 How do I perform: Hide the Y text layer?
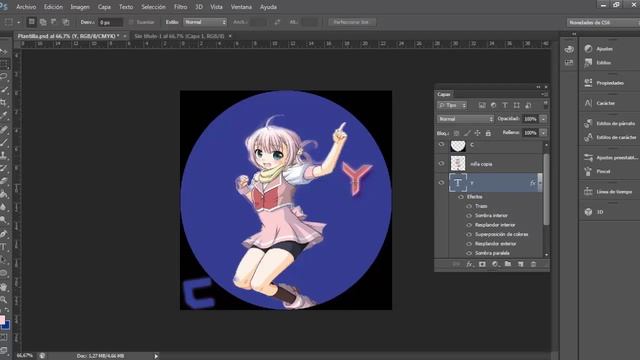click(441, 183)
